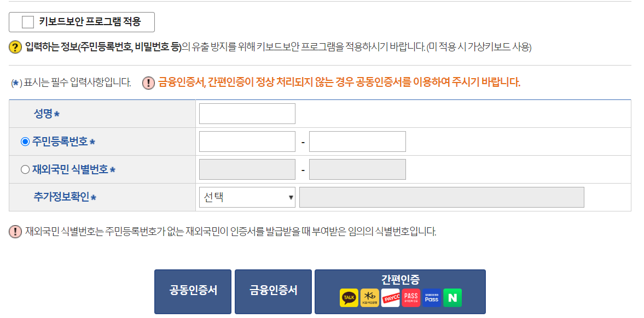Viewport: 644px width, 318px height.
Task: Choose KB국민은행 authentication icon
Action: (x=370, y=297)
